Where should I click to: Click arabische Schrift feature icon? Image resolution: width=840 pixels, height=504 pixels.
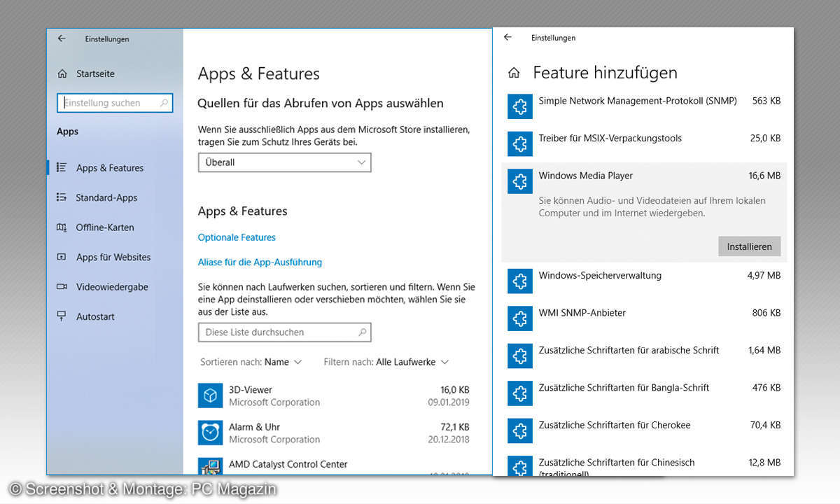[520, 356]
